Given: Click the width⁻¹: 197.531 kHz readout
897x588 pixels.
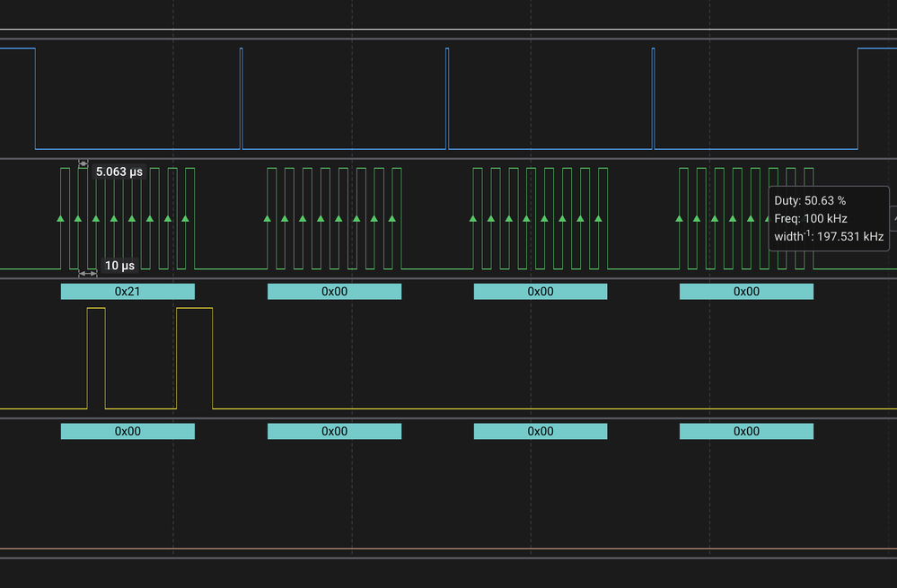Looking at the screenshot, I should coord(829,236).
